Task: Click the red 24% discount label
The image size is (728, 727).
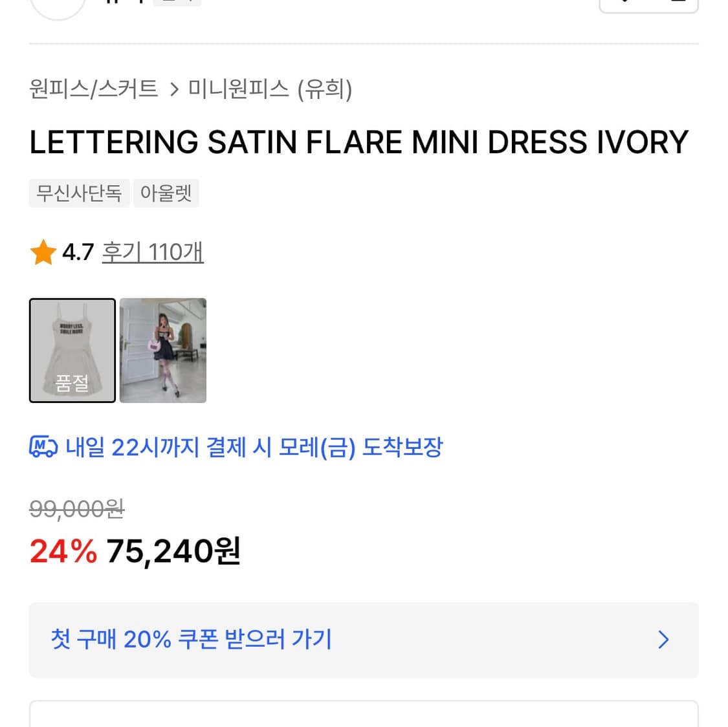Action: pyautogui.click(x=63, y=550)
